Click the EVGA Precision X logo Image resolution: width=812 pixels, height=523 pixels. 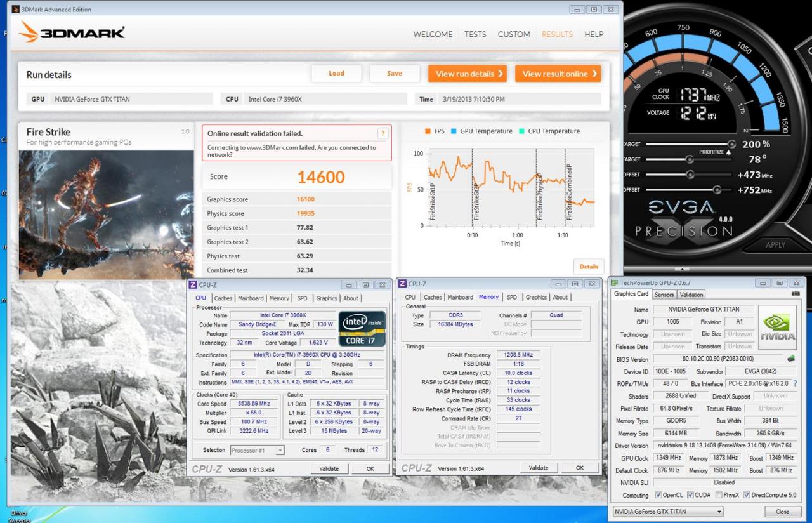[x=684, y=219]
